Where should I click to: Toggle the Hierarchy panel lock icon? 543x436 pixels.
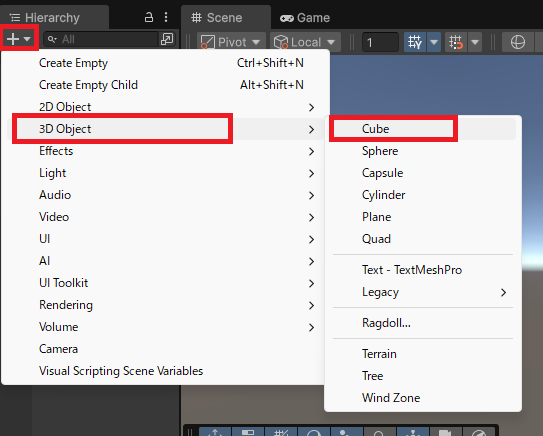pos(149,17)
